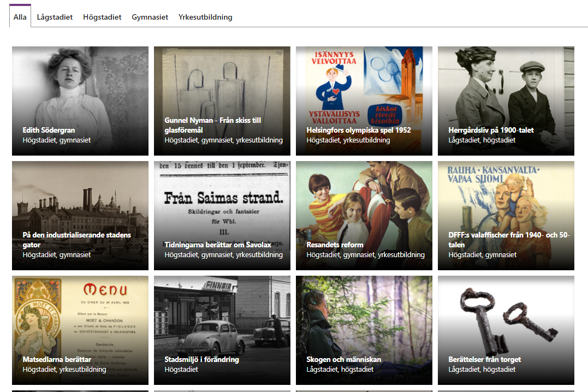Click 'Högstadiet, yrkesutbildning' under Matsedlarna berättar
This screenshot has height=392, width=588.
(x=64, y=370)
